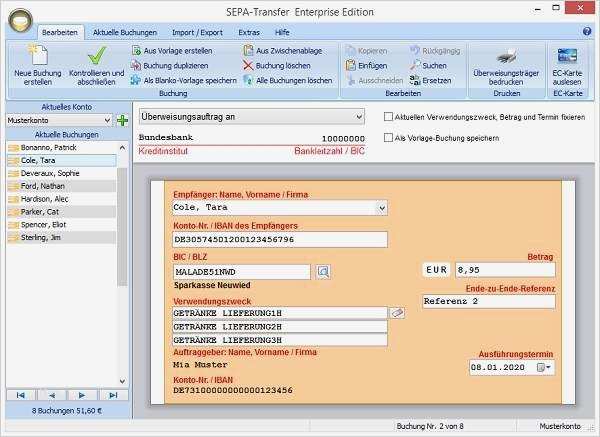Click Ersetzen in the ribbon

coord(430,80)
